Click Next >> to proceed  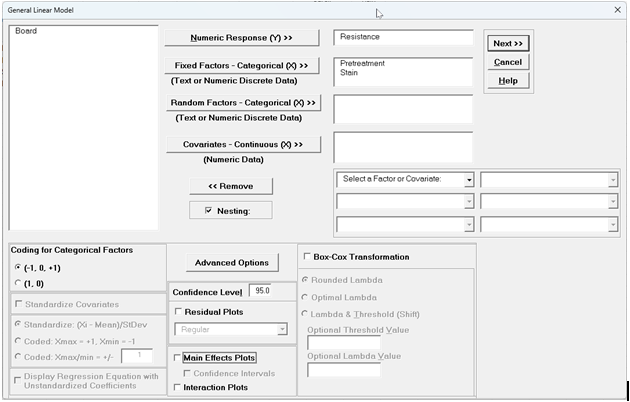click(508, 44)
